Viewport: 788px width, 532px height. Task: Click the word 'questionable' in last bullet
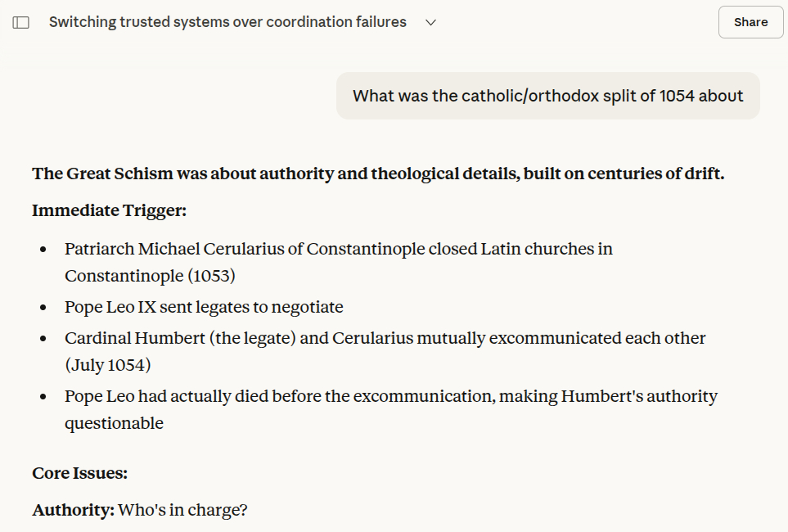pos(114,423)
